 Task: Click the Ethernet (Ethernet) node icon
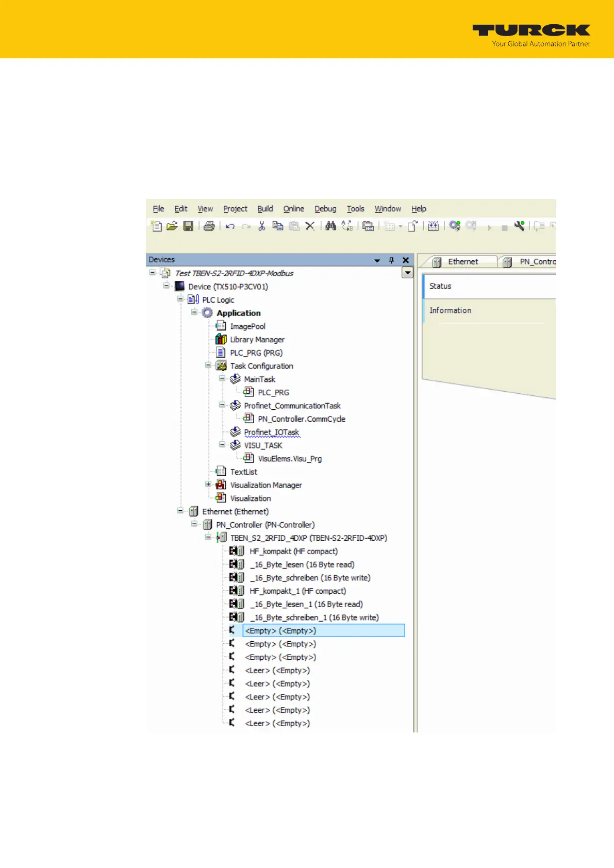(193, 511)
